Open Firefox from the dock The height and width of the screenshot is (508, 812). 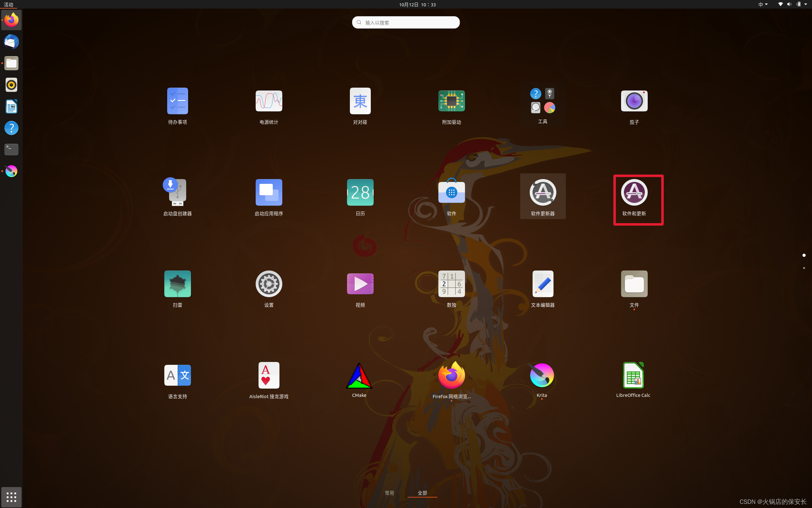[x=11, y=20]
